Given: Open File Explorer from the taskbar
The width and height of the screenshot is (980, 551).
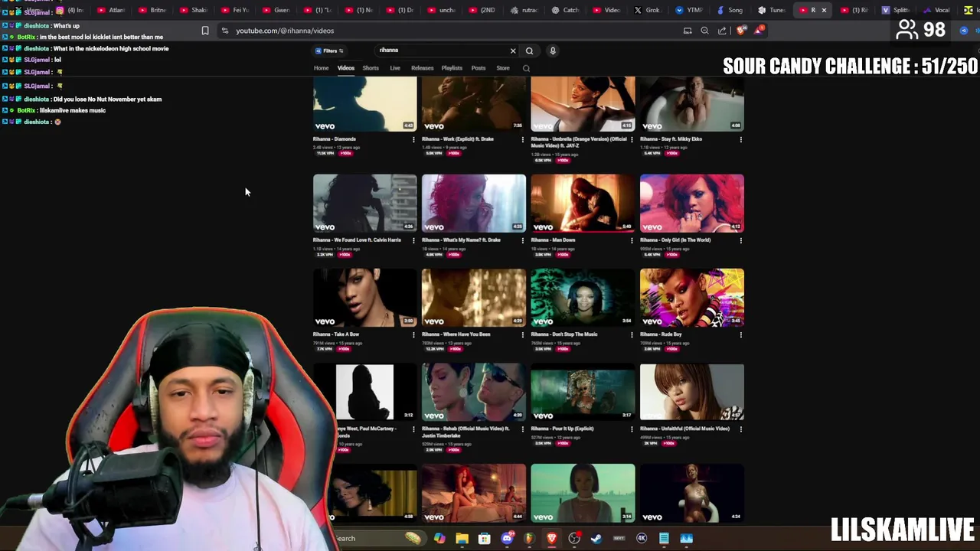Looking at the screenshot, I should 462,539.
